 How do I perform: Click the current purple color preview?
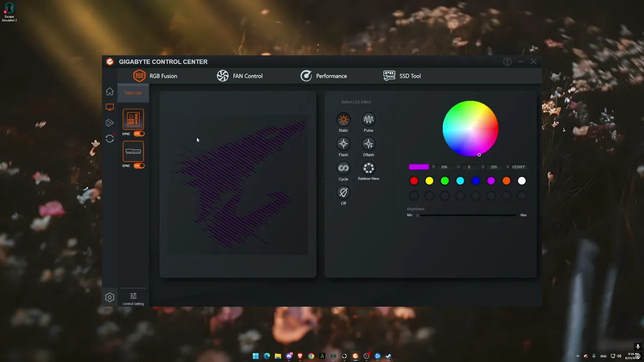point(419,167)
